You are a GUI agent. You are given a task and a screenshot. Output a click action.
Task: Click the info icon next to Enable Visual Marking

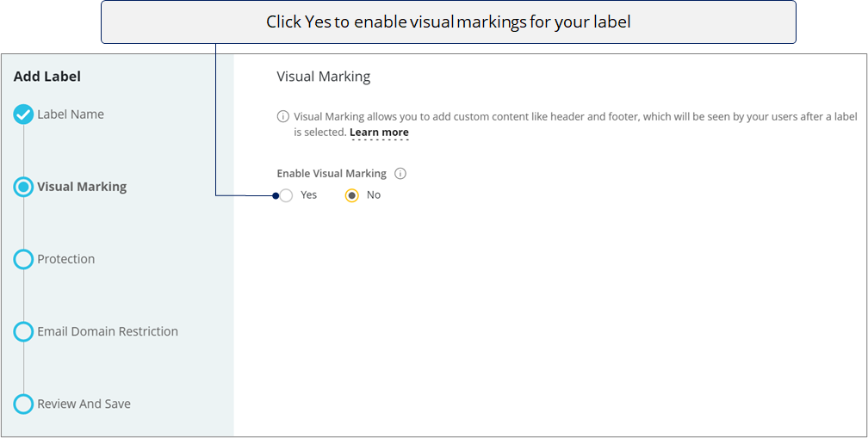click(400, 174)
